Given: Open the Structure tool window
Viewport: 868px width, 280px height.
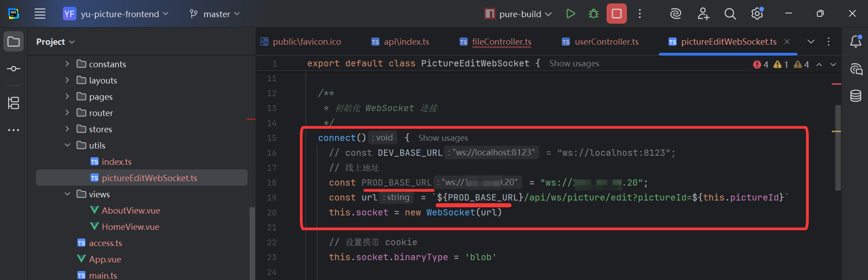Looking at the screenshot, I should [x=14, y=103].
